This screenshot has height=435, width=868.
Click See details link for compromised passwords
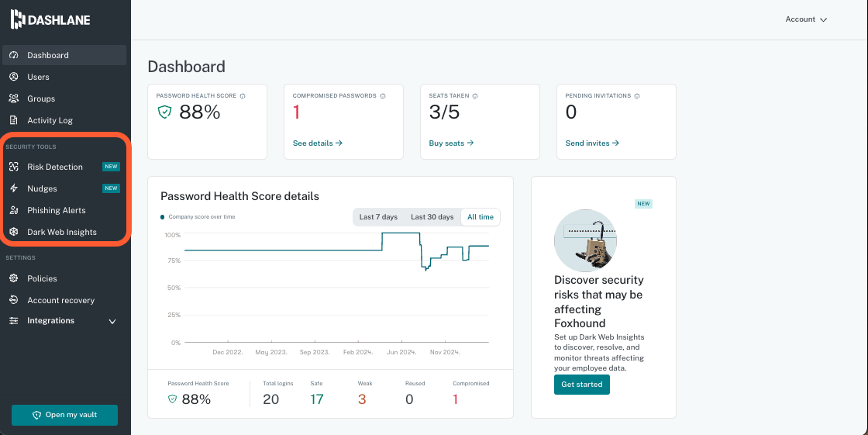318,143
